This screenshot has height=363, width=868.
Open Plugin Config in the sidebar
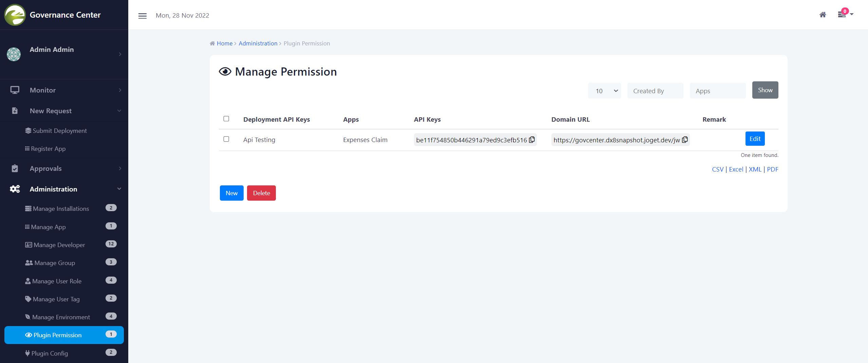tap(50, 353)
